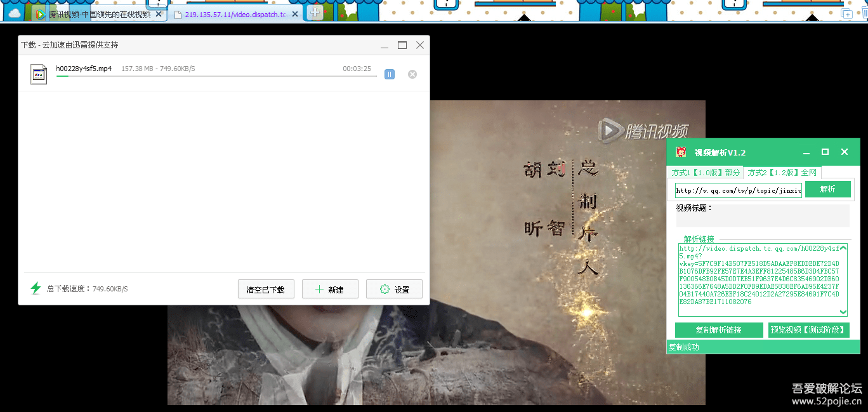Close the 下载 window

420,45
